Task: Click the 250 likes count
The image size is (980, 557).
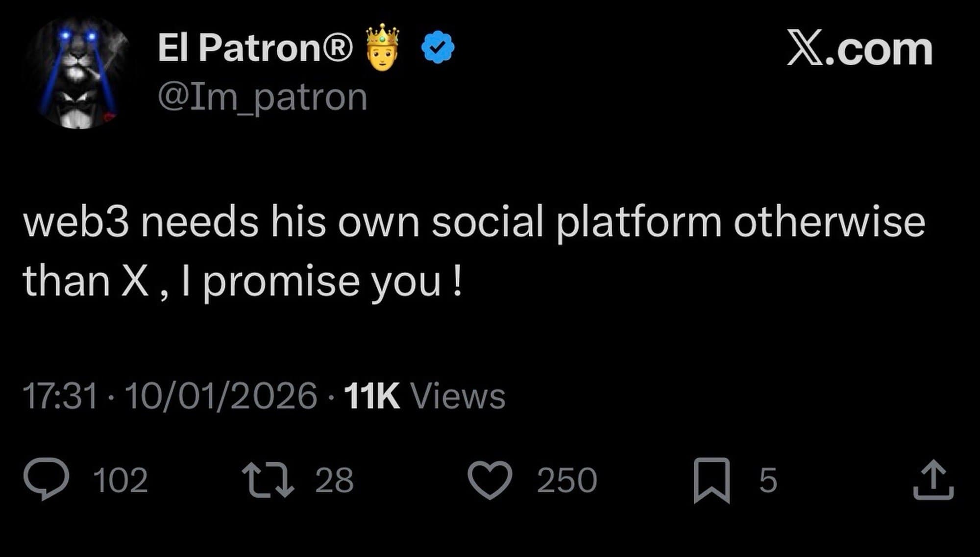Action: (567, 480)
